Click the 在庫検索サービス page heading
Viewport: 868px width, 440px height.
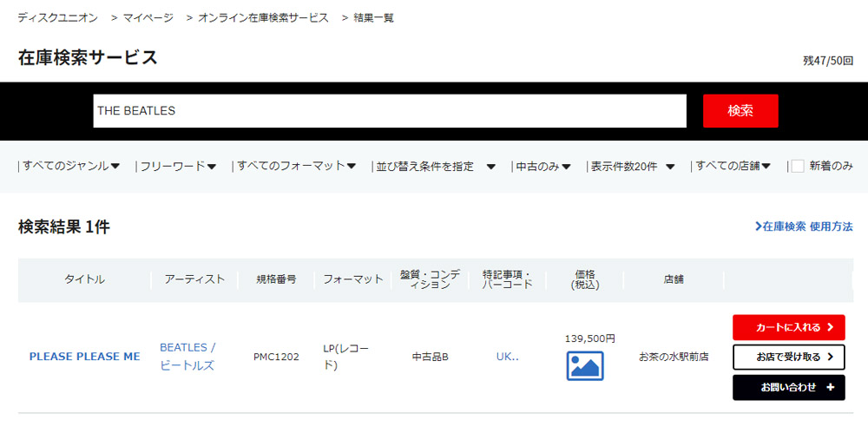pyautogui.click(x=88, y=57)
